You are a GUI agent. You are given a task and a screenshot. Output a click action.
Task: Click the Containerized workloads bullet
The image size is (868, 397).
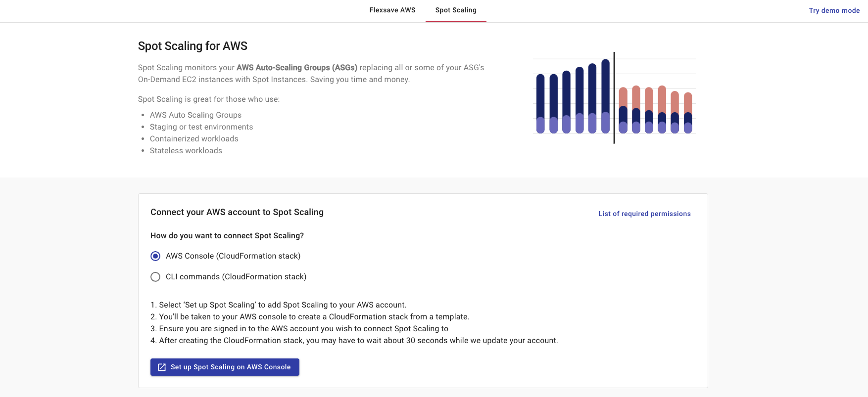pos(194,139)
